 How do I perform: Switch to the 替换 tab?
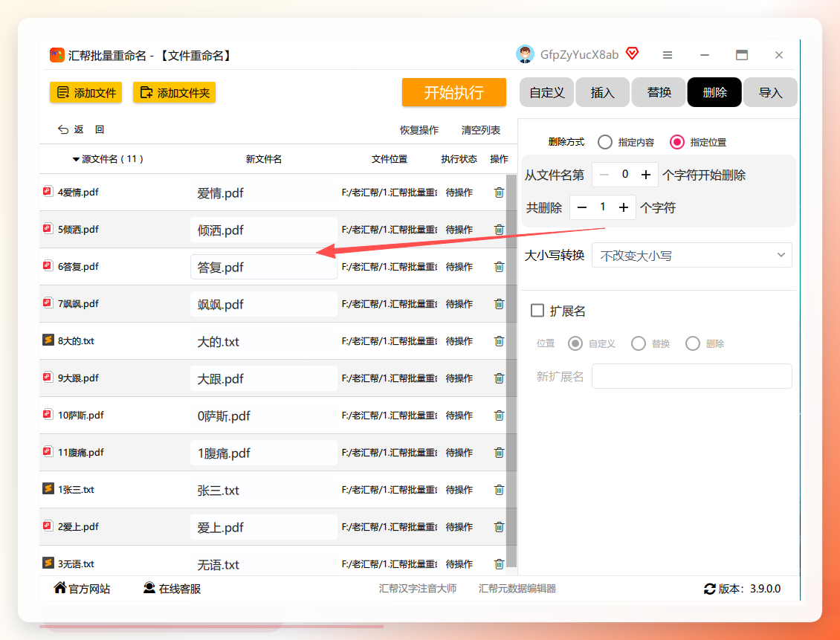[x=659, y=92]
